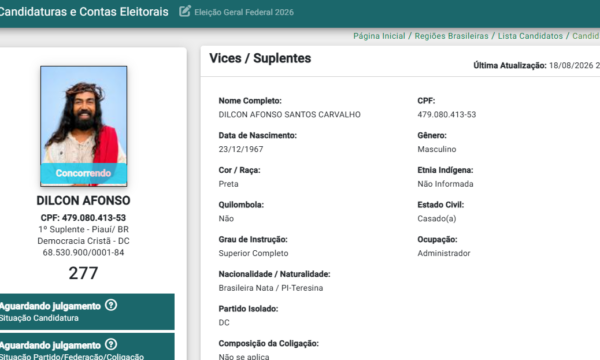
Task: Select the DC Partido Isolado value
Action: [224, 323]
